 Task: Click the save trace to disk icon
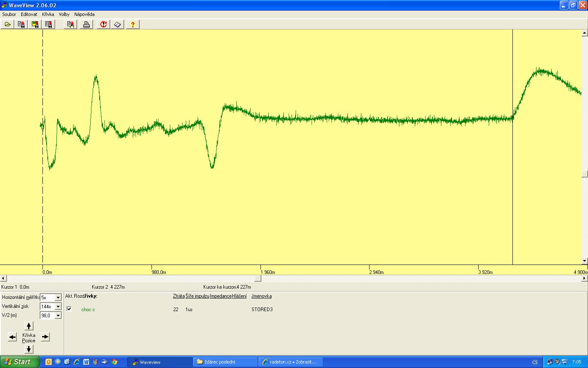(21, 25)
